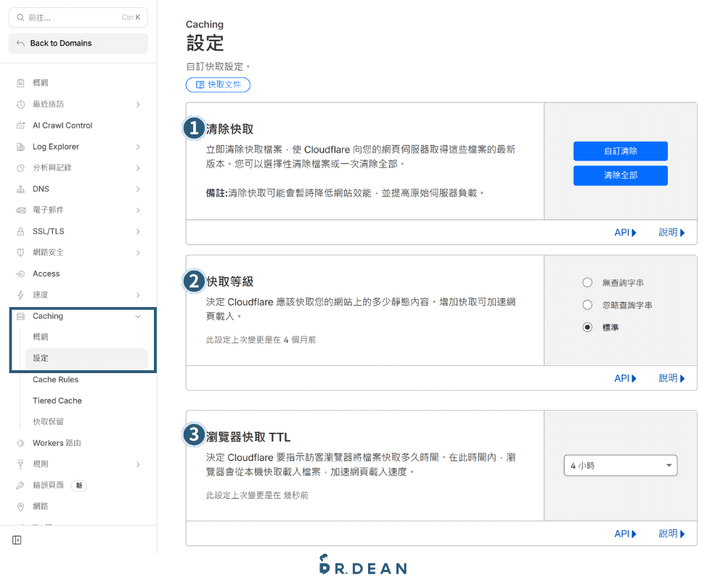The image size is (726, 588).
Task: Click the book icon in 快取文件
Action: pyautogui.click(x=200, y=85)
